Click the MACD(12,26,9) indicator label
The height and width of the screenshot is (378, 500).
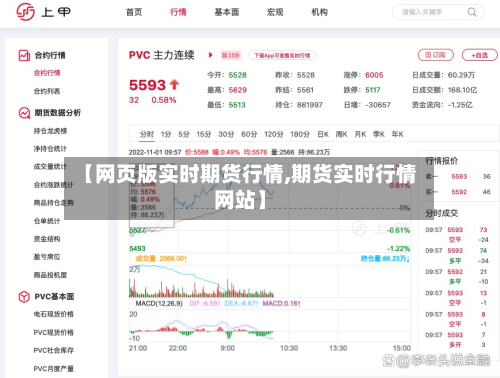(x=159, y=304)
